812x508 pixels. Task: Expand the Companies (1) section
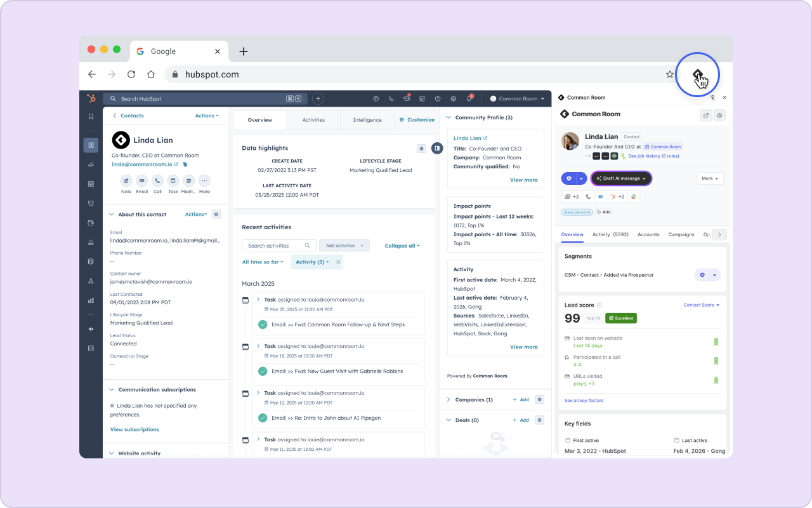click(448, 399)
